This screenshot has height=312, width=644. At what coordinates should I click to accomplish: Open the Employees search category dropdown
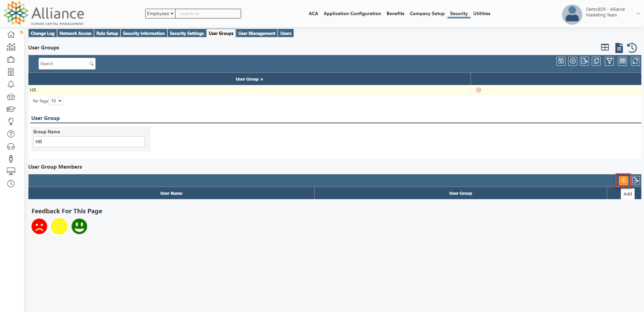[x=160, y=13]
